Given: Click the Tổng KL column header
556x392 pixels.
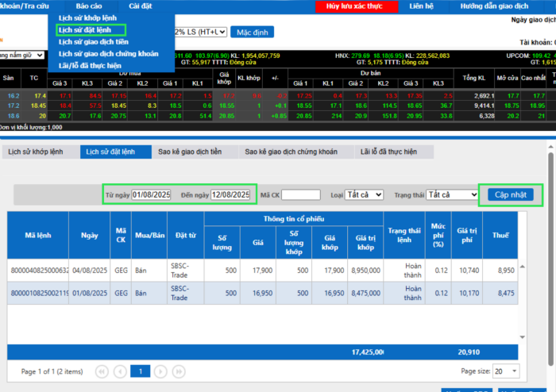Looking at the screenshot, I should [473, 78].
